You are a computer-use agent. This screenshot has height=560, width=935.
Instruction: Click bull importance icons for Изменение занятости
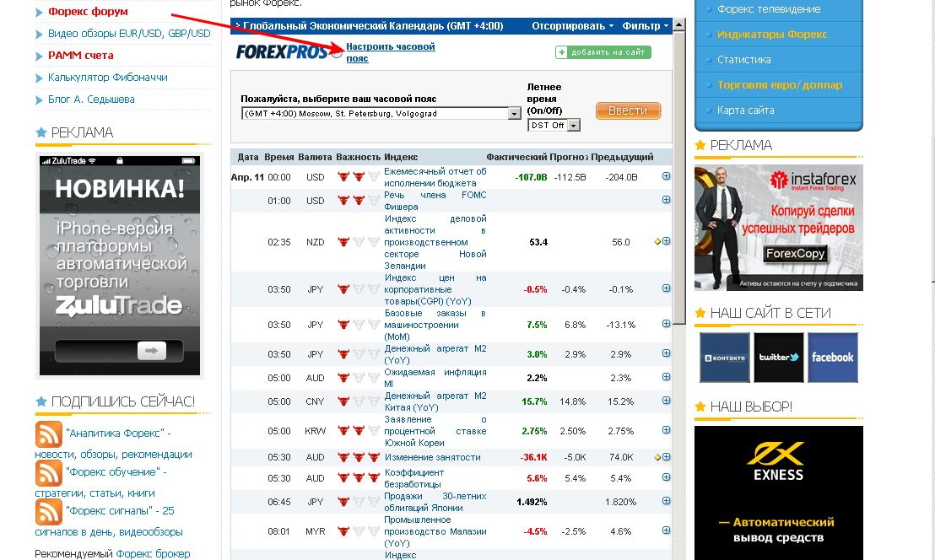coord(359,457)
